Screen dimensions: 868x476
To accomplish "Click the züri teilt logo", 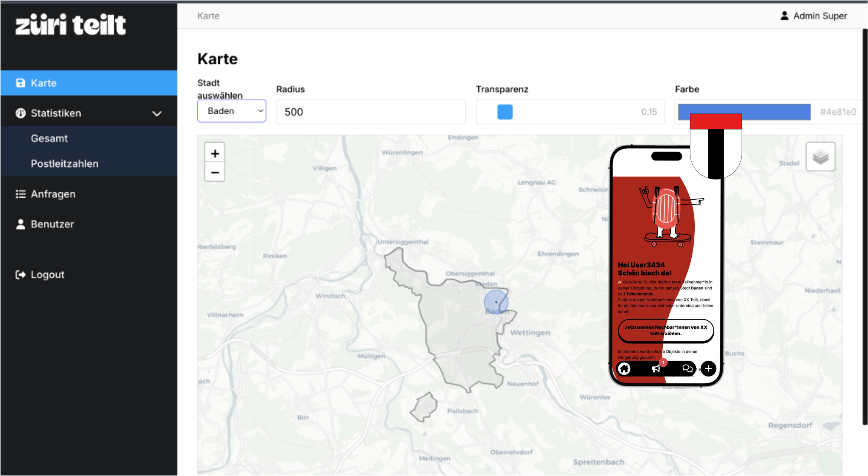I will [70, 24].
